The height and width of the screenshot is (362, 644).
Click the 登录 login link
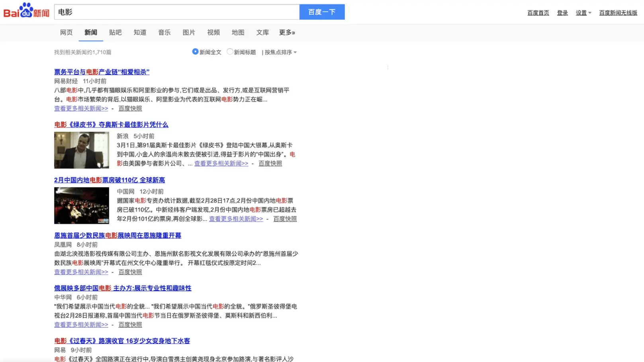(x=562, y=13)
